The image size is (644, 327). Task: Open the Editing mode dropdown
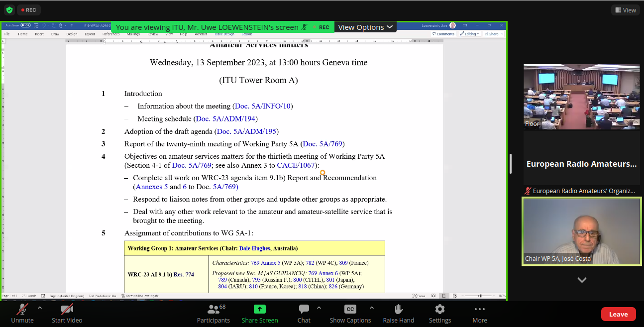[469, 34]
